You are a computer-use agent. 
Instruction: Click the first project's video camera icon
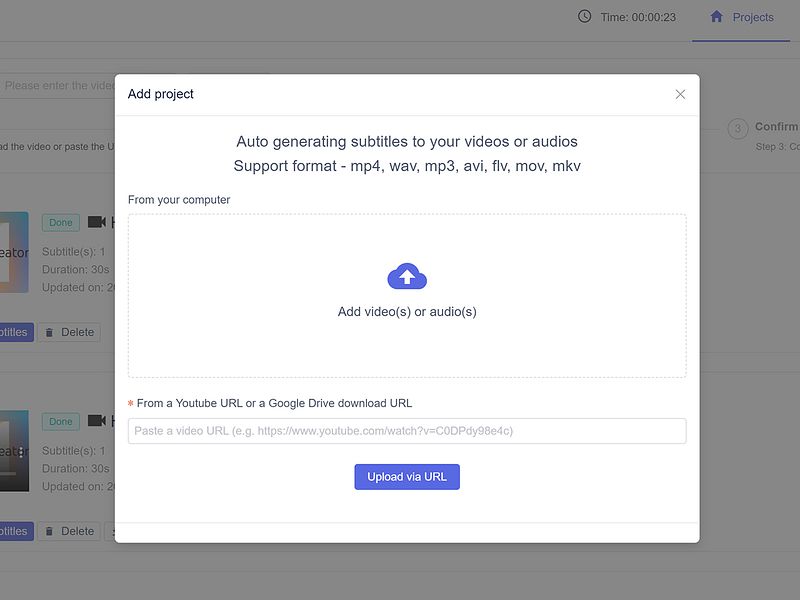pyautogui.click(x=97, y=222)
